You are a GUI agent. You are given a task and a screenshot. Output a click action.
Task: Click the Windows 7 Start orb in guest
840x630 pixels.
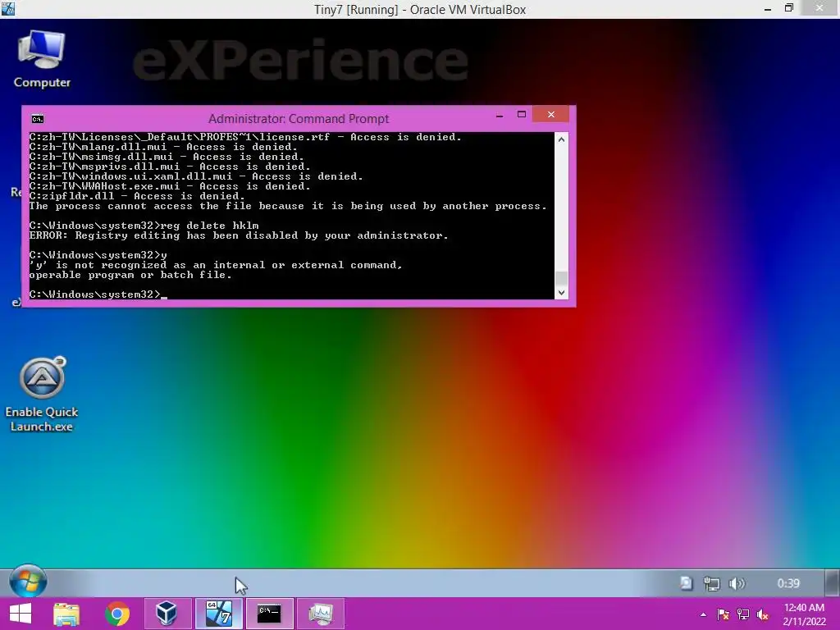click(28, 582)
